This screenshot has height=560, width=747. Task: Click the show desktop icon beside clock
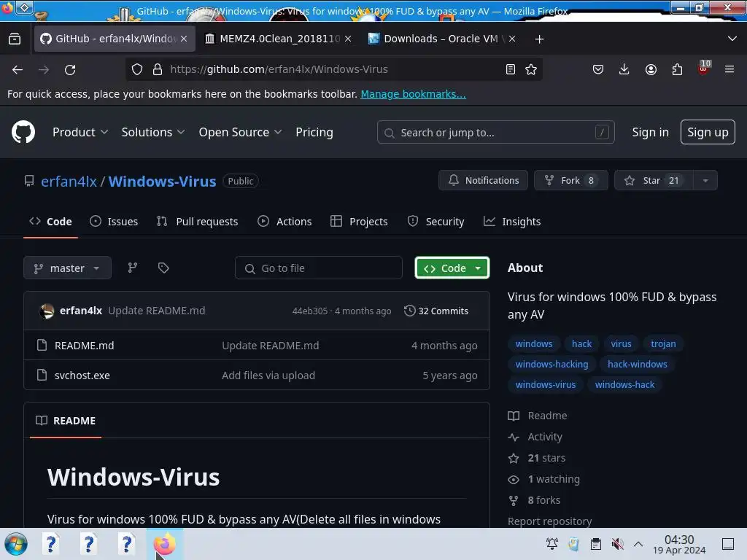click(x=727, y=544)
